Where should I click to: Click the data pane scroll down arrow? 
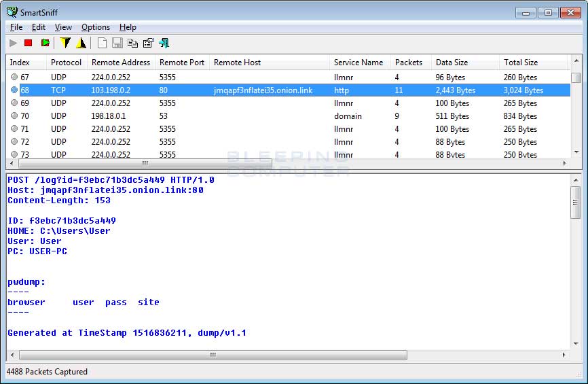click(x=575, y=343)
